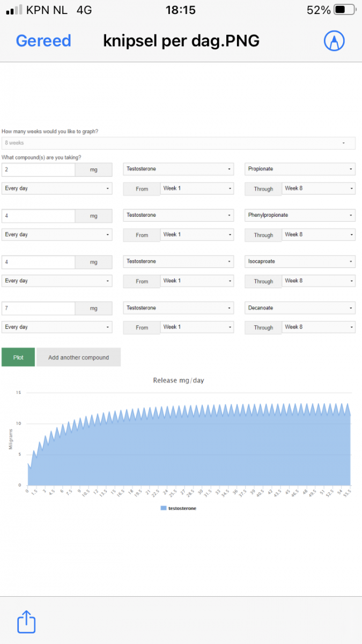Open the first row's From Week 1 dropdown
362x644 pixels.
click(x=197, y=189)
